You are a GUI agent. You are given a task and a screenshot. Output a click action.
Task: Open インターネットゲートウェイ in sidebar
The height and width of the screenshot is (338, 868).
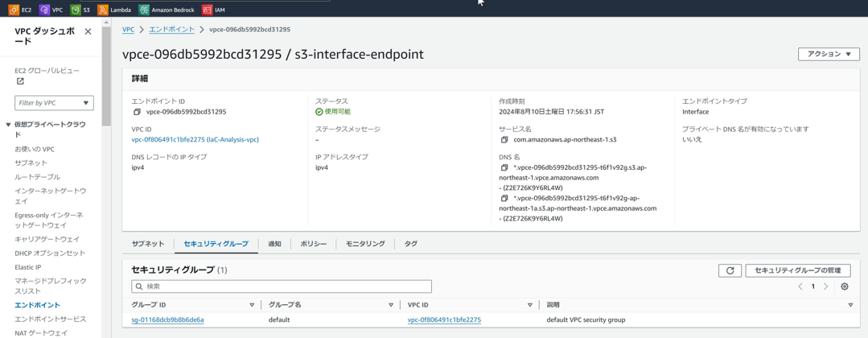coord(51,196)
